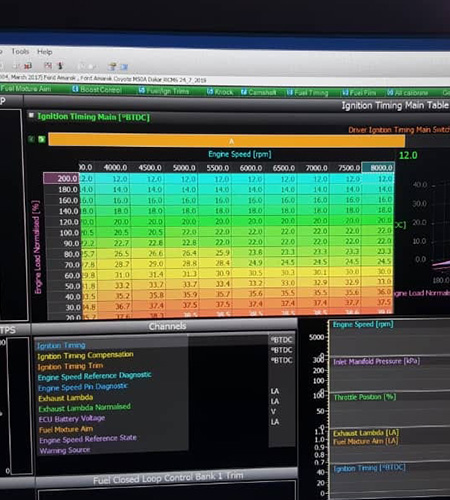Click the red toolbar icon below the Tools menu
The image size is (450, 500).
click(28, 66)
